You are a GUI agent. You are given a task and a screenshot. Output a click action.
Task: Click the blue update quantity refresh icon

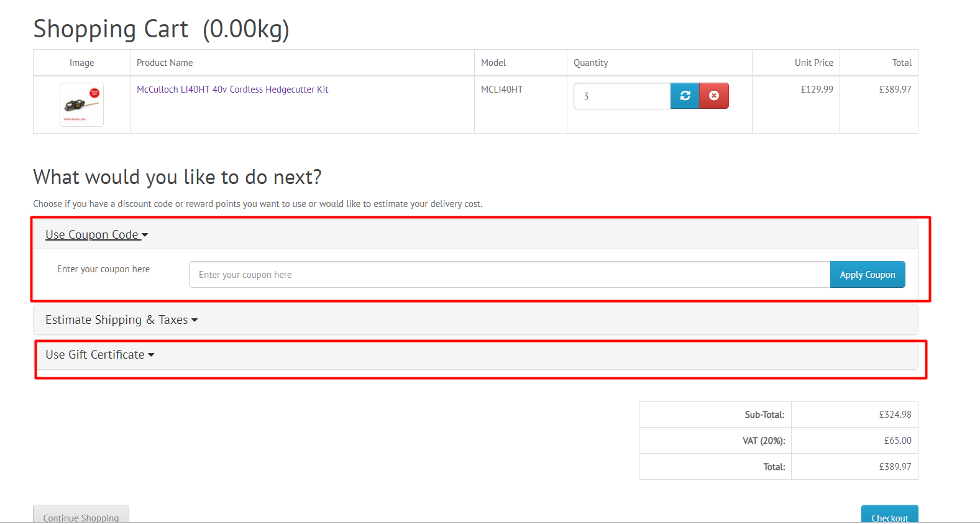tap(685, 96)
